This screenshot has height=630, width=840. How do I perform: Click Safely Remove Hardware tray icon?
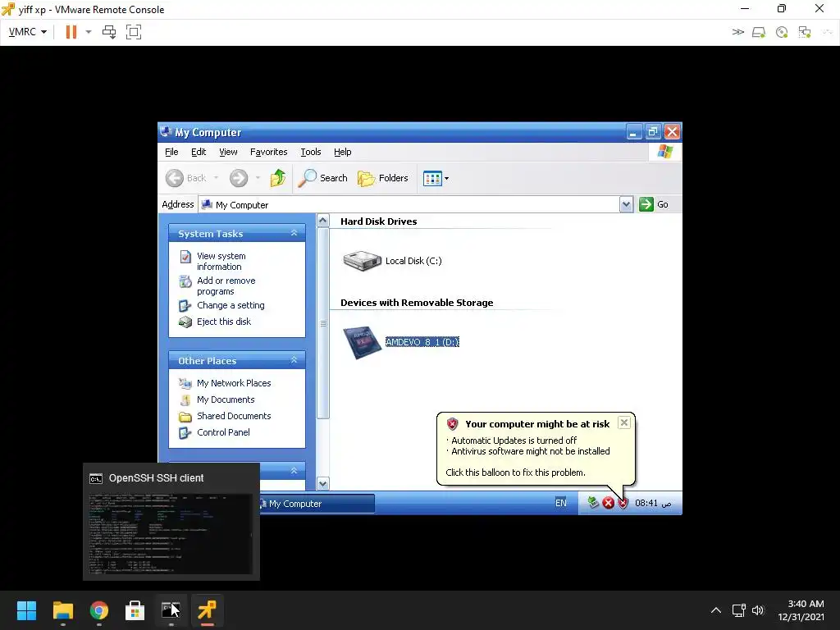click(x=593, y=503)
